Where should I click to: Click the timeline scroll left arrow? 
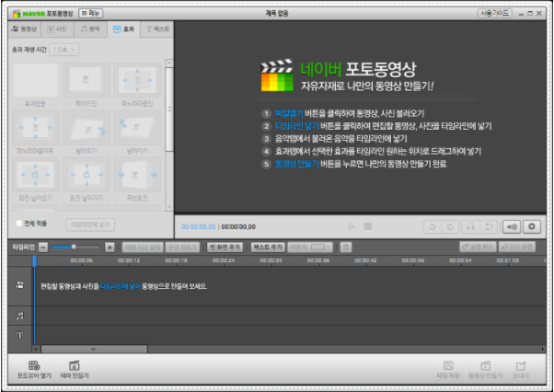(x=36, y=349)
